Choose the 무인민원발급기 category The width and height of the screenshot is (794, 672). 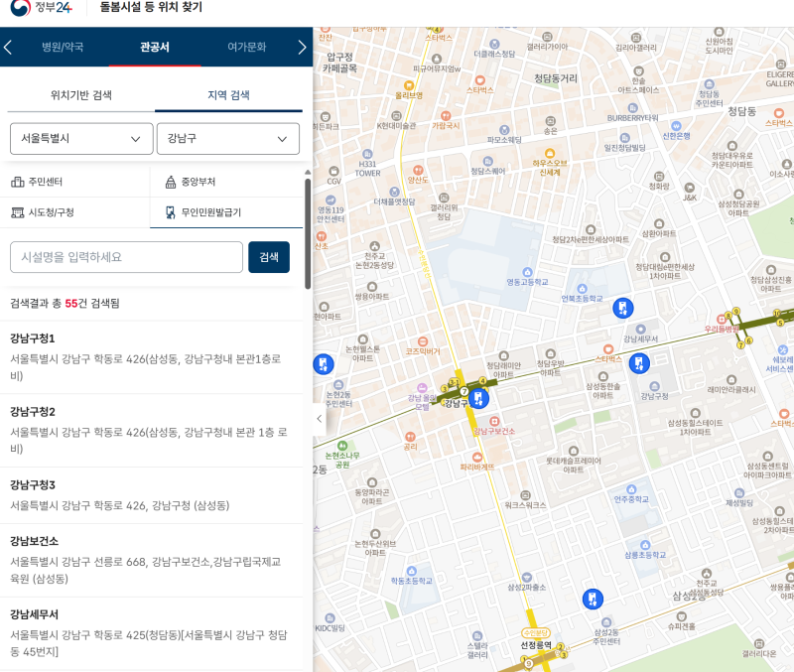tap(226, 212)
